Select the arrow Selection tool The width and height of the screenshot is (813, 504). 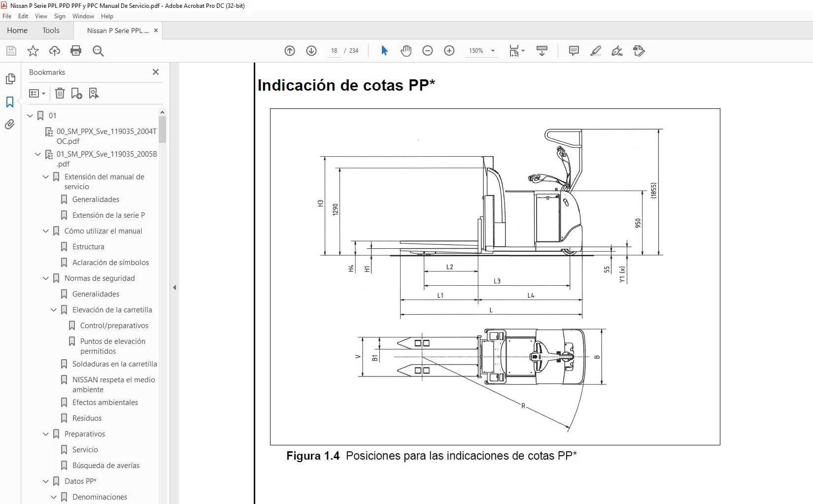(x=384, y=51)
